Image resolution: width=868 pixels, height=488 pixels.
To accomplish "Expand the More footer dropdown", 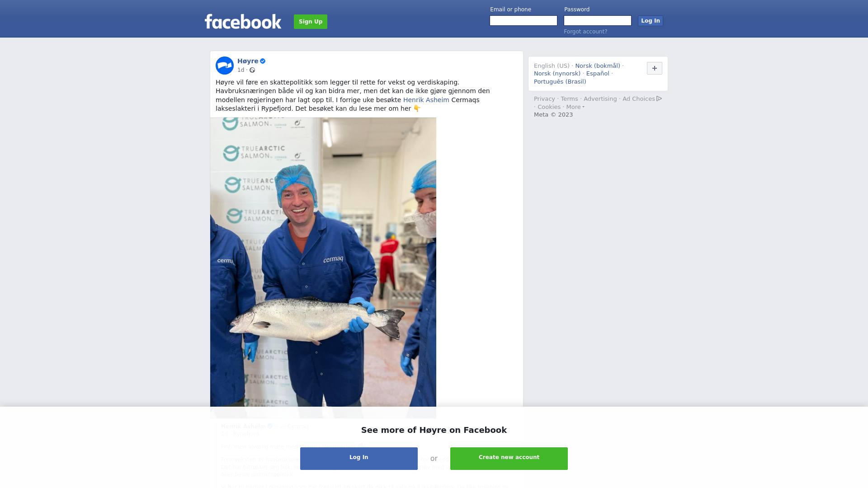I will tap(575, 107).
